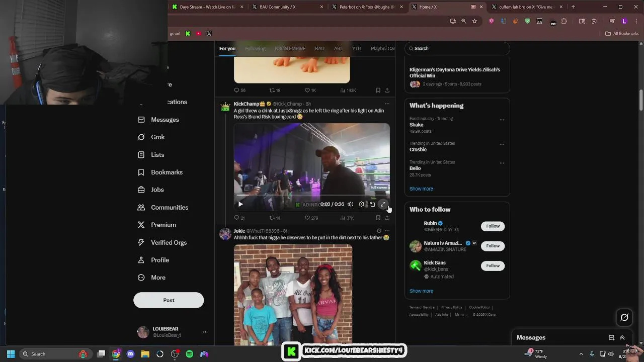Open a new browser tab
This screenshot has height=362, width=644.
[573, 7]
